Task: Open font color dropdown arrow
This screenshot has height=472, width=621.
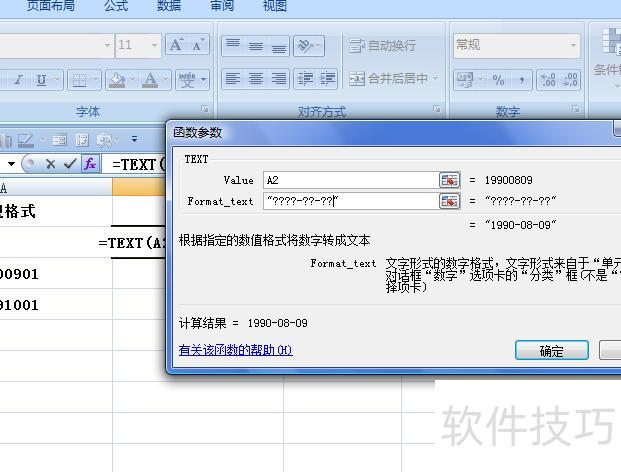Action: coord(166,80)
